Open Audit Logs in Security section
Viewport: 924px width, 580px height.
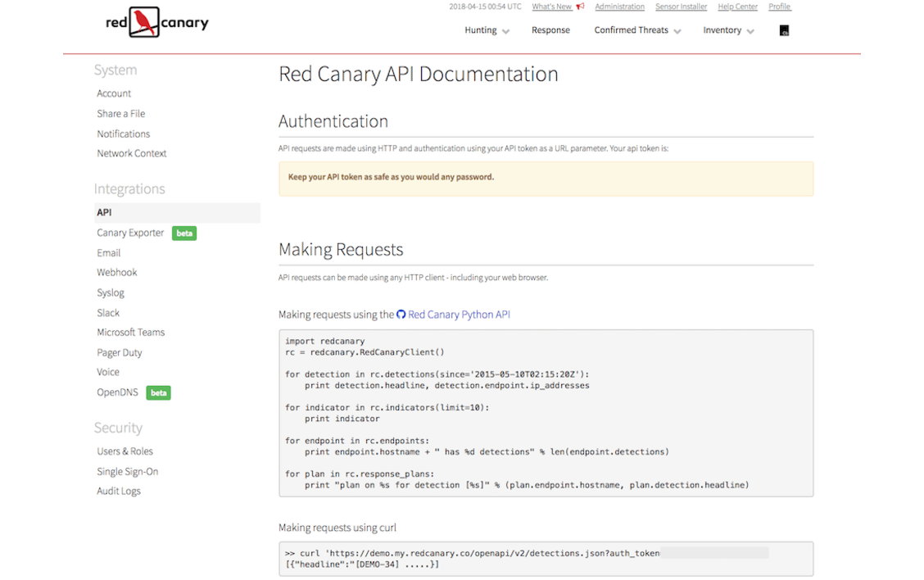coord(119,492)
